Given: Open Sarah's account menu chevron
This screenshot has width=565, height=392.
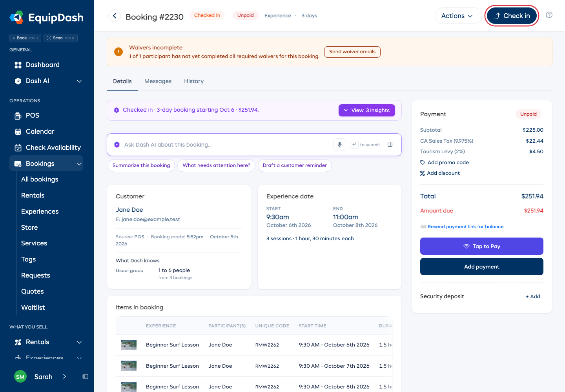Looking at the screenshot, I should (64, 377).
